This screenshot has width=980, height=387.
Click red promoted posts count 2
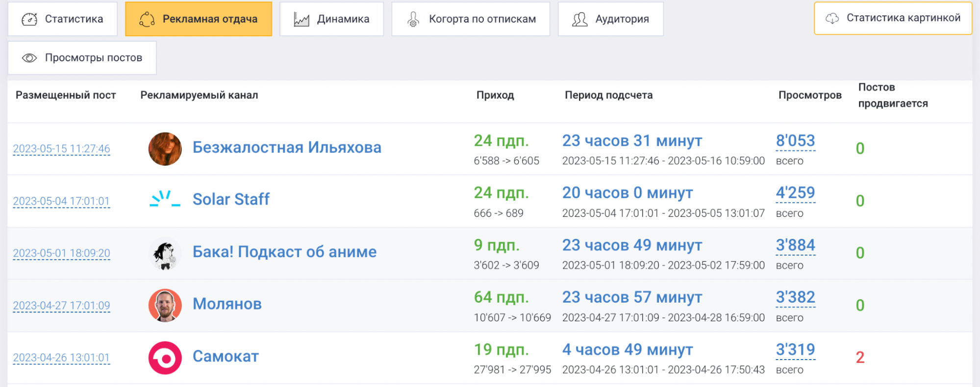(860, 358)
